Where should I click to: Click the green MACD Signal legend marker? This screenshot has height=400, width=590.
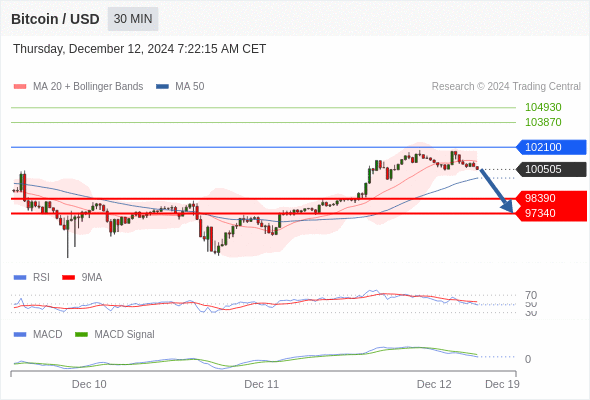coord(81,335)
